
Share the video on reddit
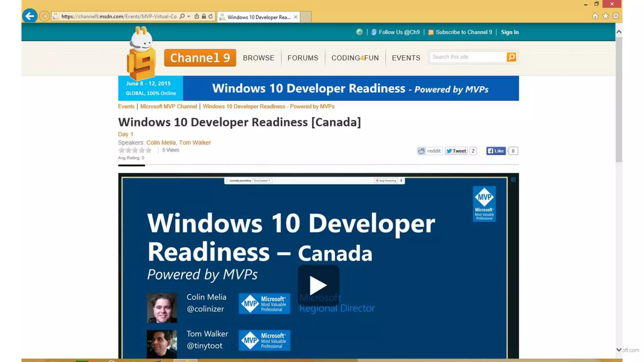coord(430,151)
